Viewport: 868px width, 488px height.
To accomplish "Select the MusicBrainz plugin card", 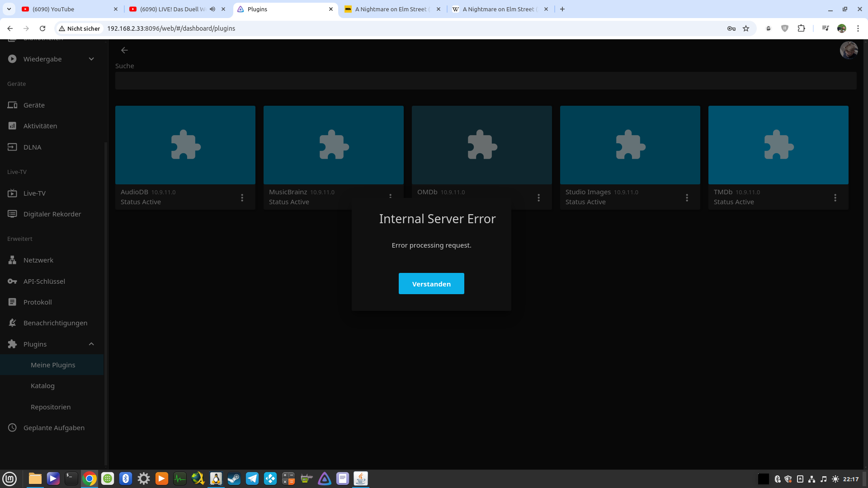I will point(333,145).
